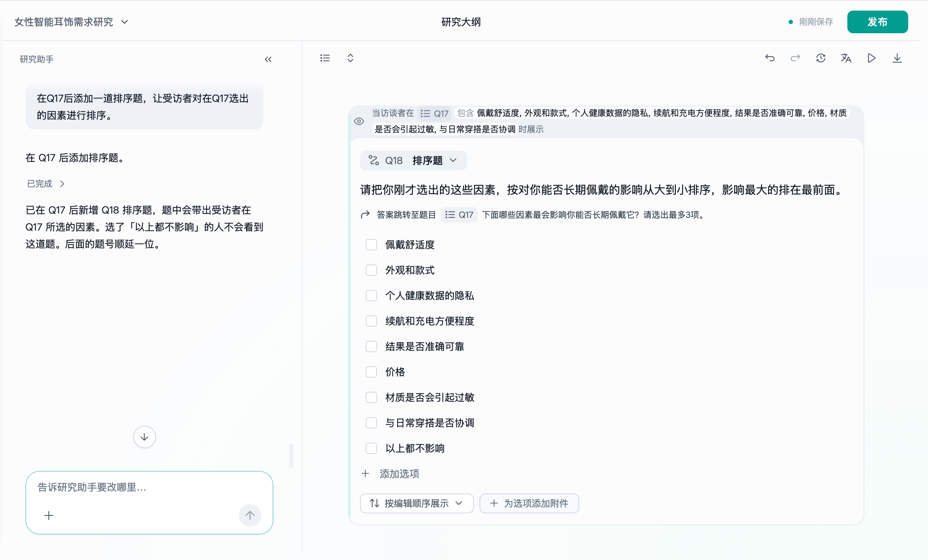The width and height of the screenshot is (928, 560).
Task: Click the answer piping arrow icon
Action: (365, 215)
